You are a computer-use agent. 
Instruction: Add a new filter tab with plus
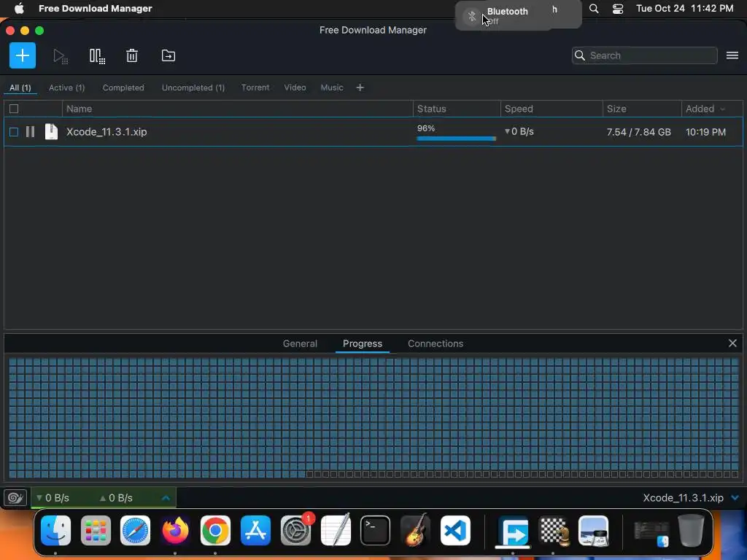pyautogui.click(x=360, y=87)
